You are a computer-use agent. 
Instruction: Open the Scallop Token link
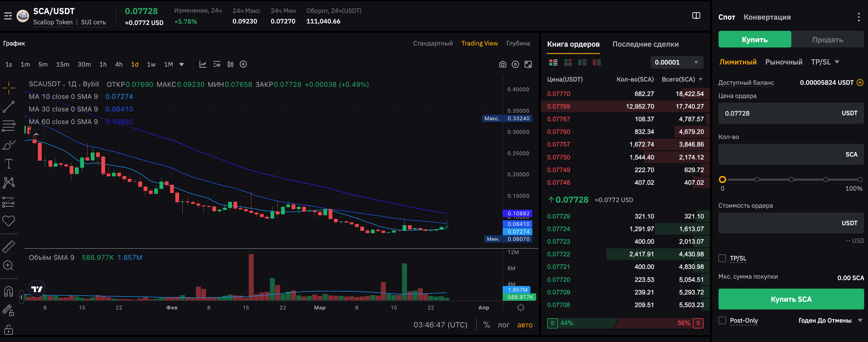coord(53,22)
